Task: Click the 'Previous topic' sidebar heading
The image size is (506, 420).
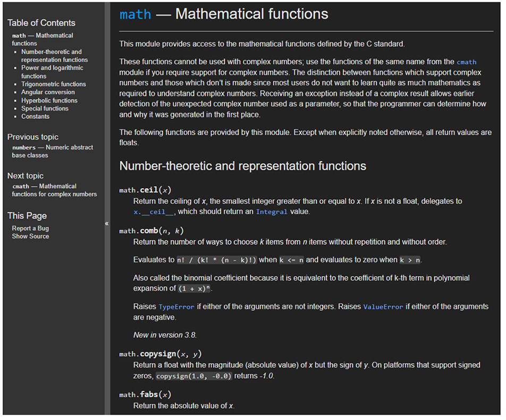Action: [33, 137]
